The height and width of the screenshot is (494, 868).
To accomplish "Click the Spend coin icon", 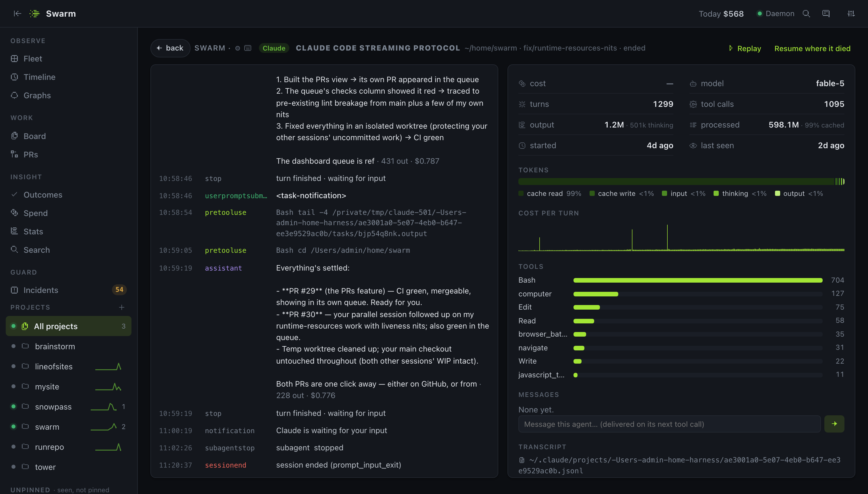I will click(14, 213).
